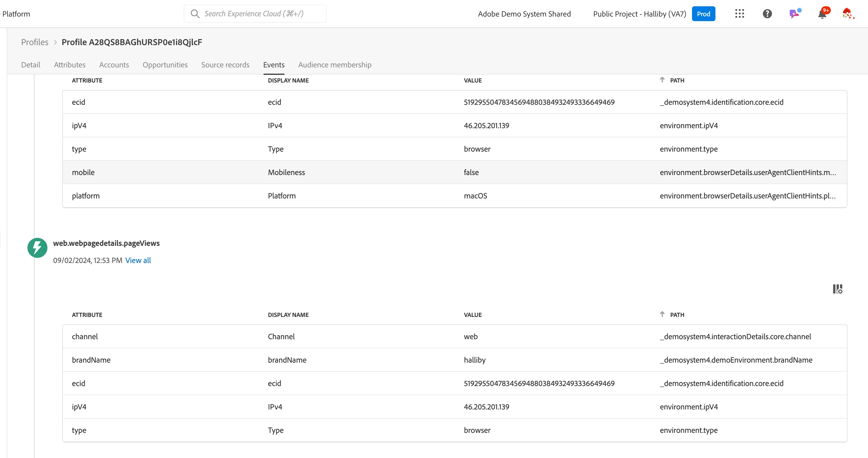The height and width of the screenshot is (458, 868).
Task: Click View all link for pageViews event
Action: pos(138,260)
